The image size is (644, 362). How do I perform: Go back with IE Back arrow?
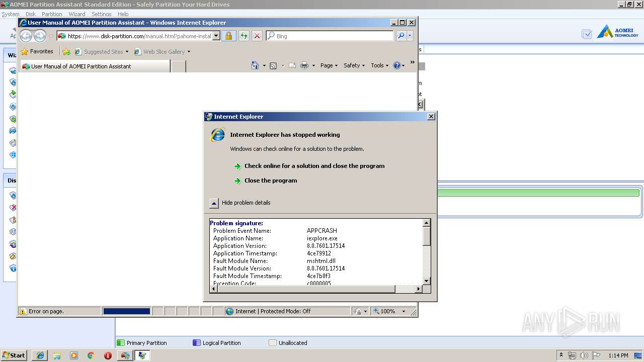click(26, 36)
